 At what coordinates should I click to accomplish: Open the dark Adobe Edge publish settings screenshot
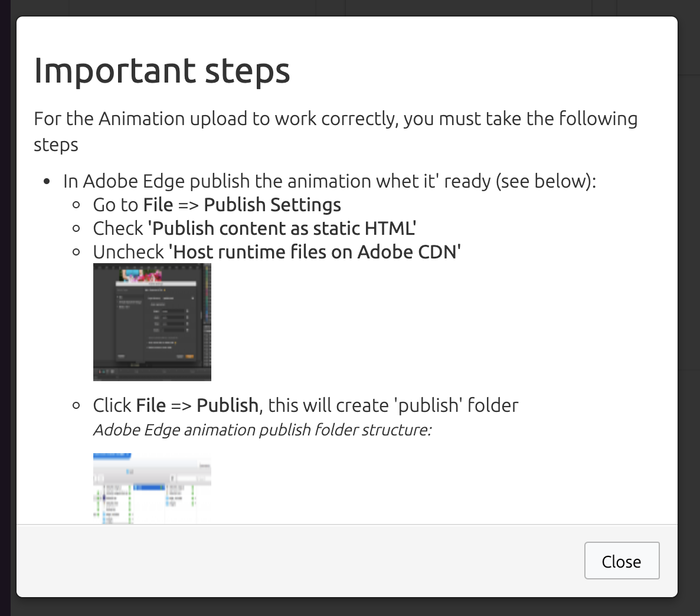(x=152, y=322)
